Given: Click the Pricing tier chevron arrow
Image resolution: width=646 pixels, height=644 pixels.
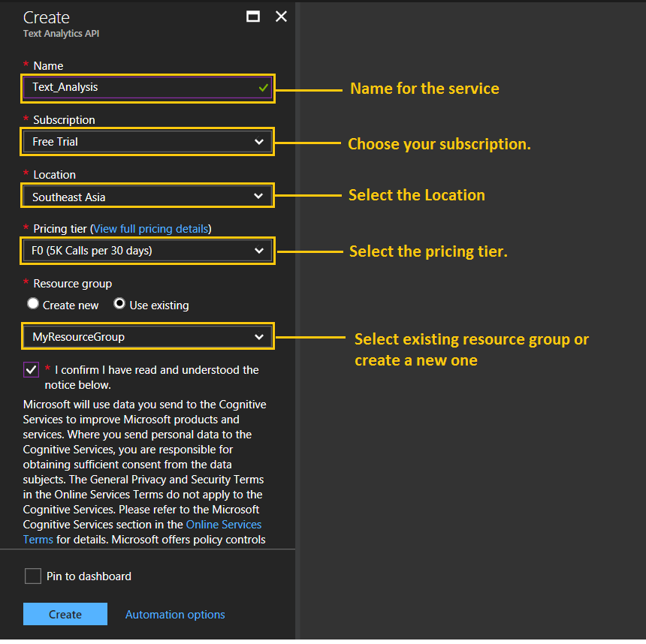Looking at the screenshot, I should click(258, 251).
